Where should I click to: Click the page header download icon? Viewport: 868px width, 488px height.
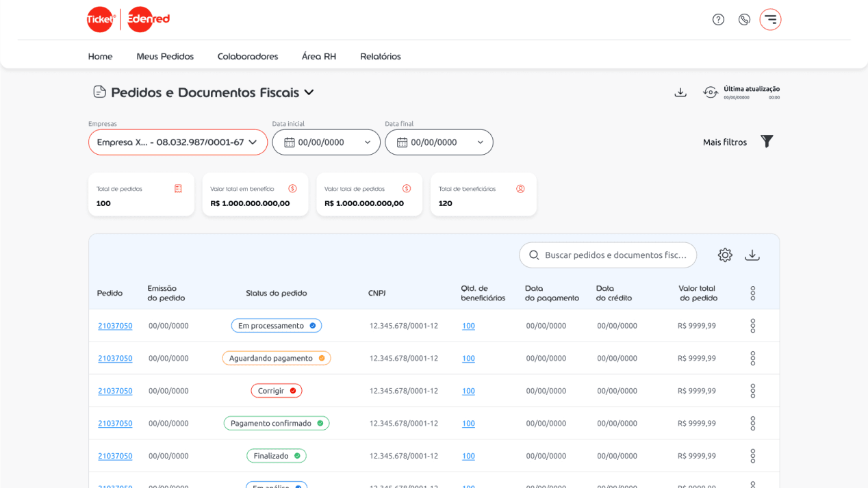coord(680,92)
